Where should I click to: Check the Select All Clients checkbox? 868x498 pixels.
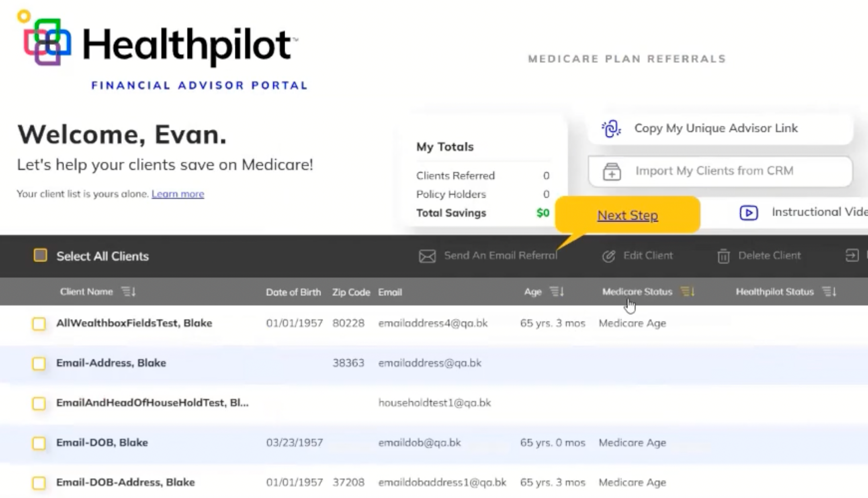[x=40, y=255]
